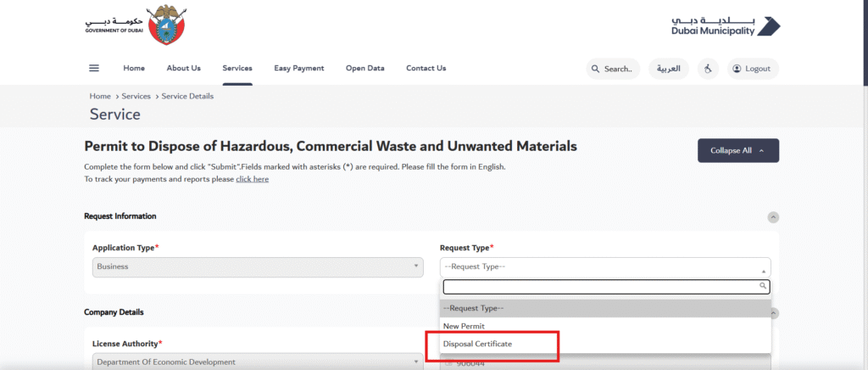Follow the 'click here' tracking link
Viewport: 868px width, 370px height.
click(252, 179)
